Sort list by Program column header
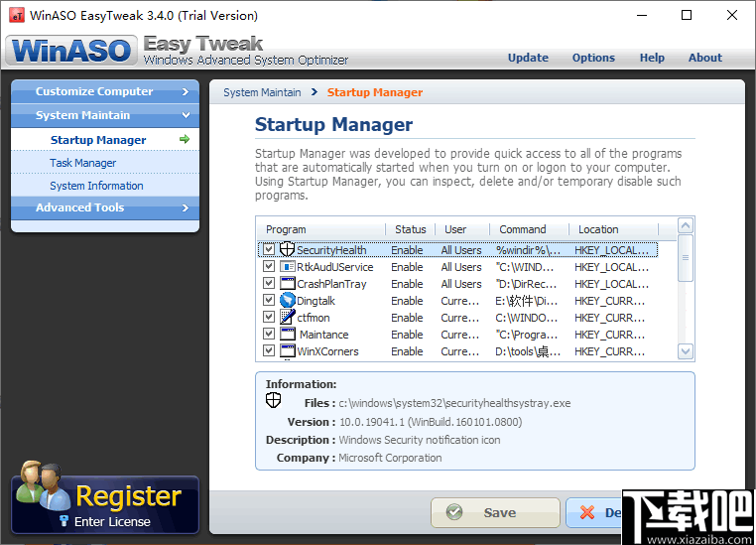Screen dimensions: 756x545 coord(321,229)
